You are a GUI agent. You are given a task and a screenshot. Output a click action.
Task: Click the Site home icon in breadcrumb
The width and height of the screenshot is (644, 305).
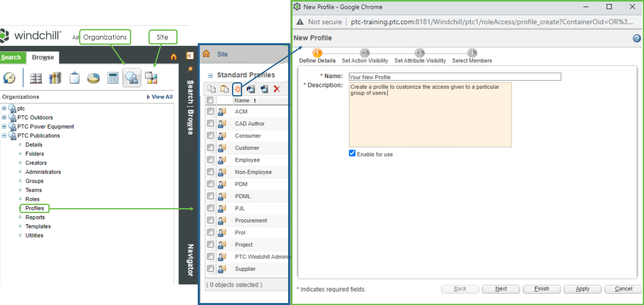click(206, 54)
